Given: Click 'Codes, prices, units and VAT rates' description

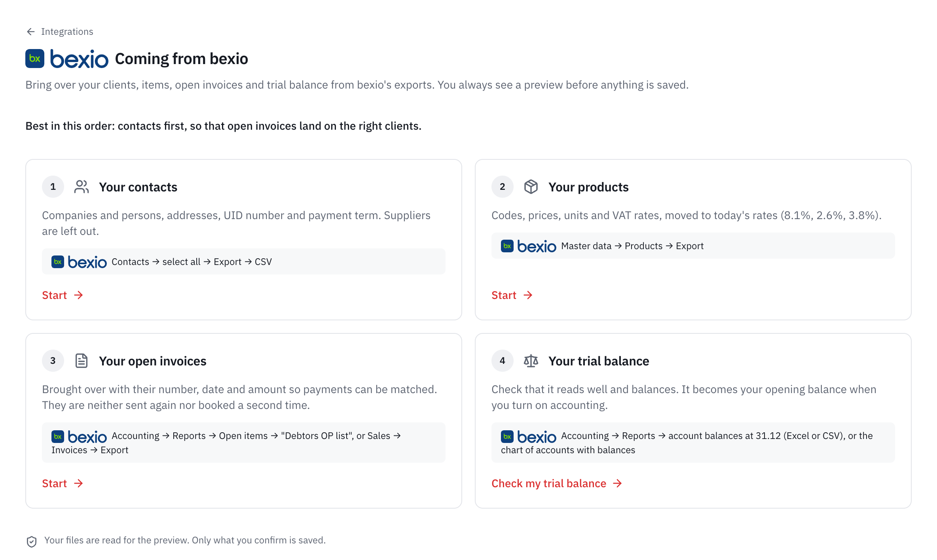Looking at the screenshot, I should coord(687,215).
